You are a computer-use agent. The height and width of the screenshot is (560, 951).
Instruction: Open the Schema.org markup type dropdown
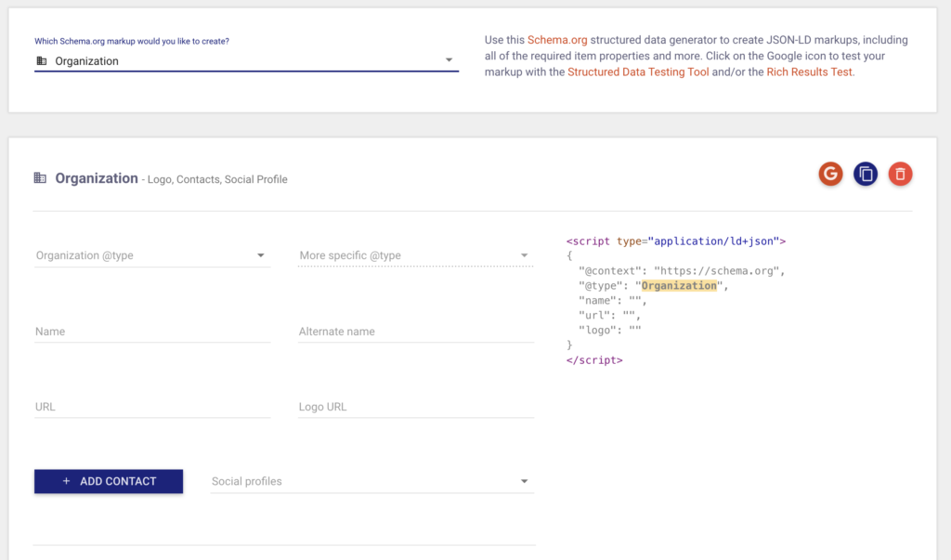[x=246, y=61]
